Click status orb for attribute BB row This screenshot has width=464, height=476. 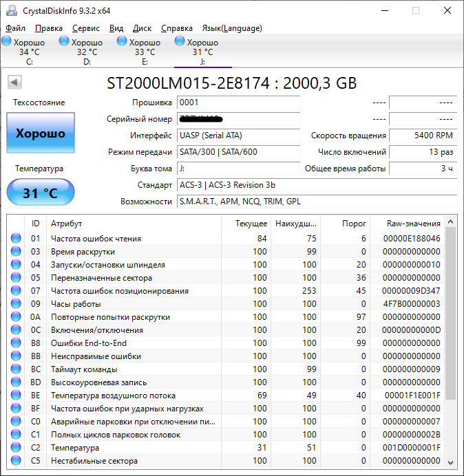16,356
